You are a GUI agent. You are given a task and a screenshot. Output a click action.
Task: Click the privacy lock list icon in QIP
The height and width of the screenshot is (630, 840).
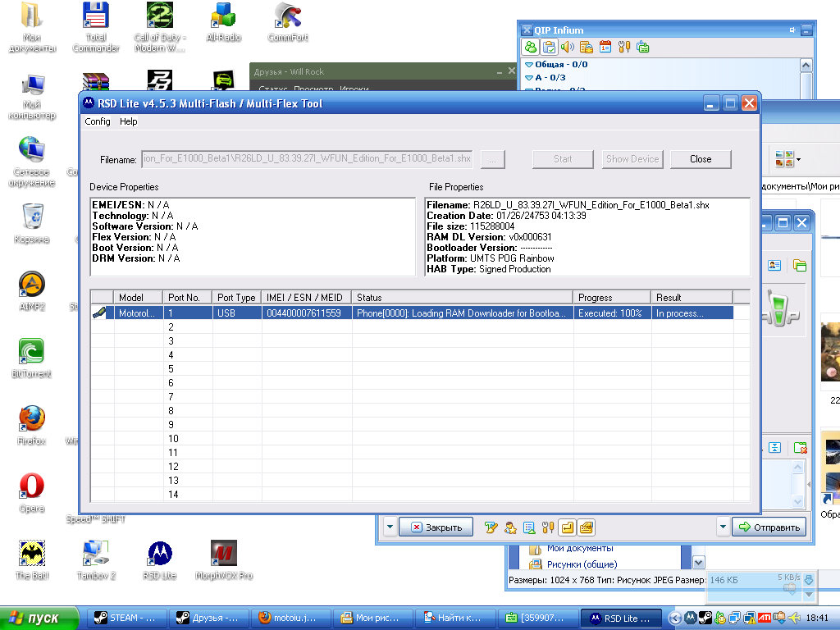[x=586, y=47]
